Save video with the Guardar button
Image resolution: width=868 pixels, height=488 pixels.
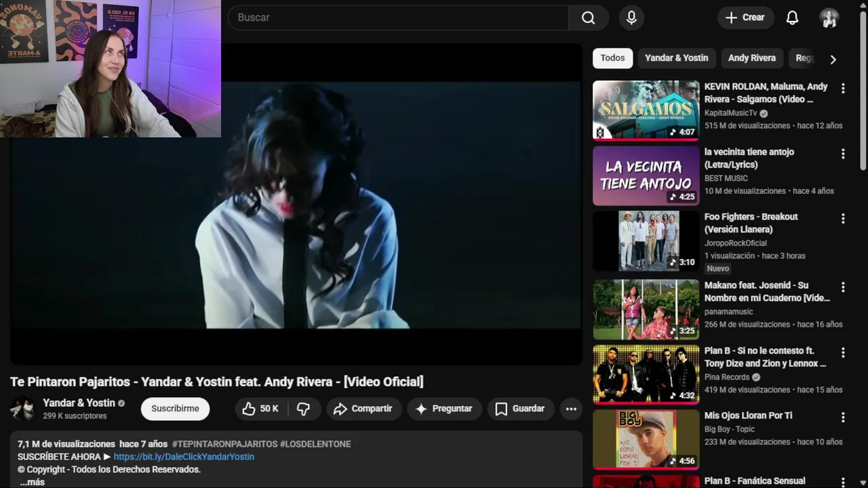(519, 409)
